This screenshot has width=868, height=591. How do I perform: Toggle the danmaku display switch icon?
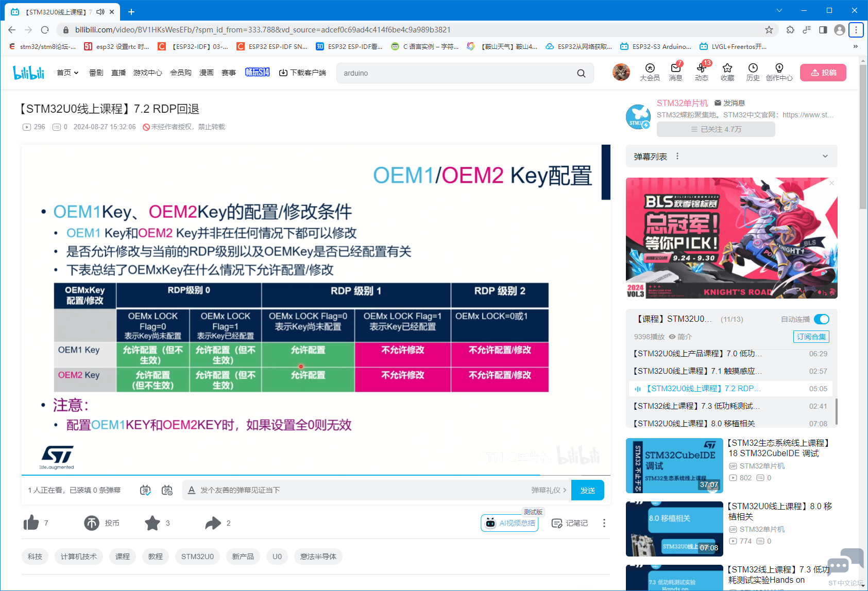tap(146, 490)
